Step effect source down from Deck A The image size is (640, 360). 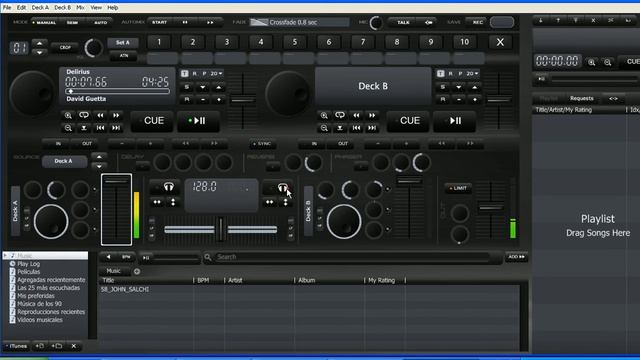99,166
